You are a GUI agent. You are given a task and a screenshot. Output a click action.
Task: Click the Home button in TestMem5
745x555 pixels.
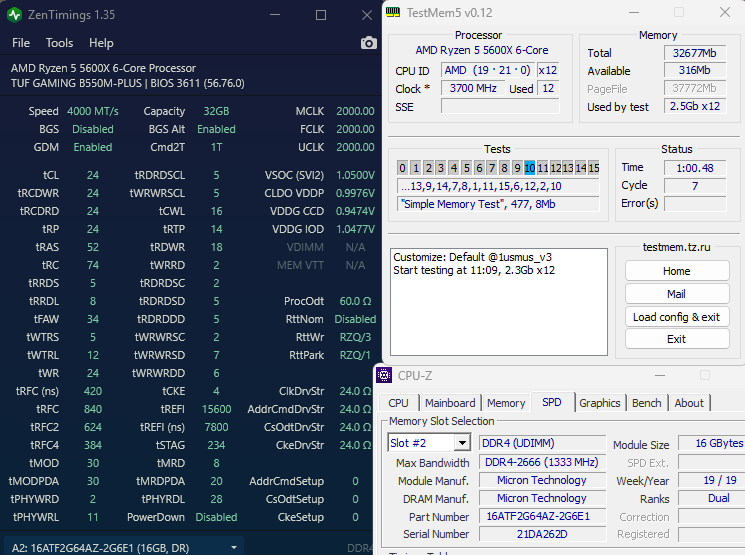coord(677,271)
